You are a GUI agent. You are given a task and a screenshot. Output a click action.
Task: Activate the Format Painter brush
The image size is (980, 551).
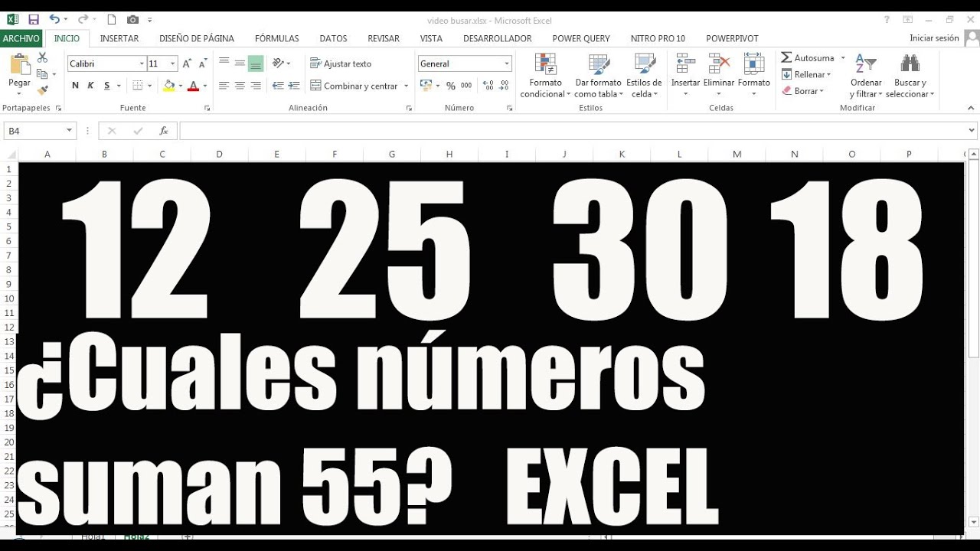click(x=42, y=90)
